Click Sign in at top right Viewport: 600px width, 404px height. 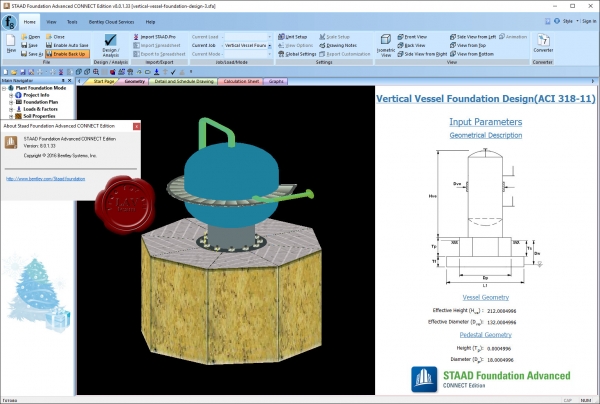coord(589,21)
